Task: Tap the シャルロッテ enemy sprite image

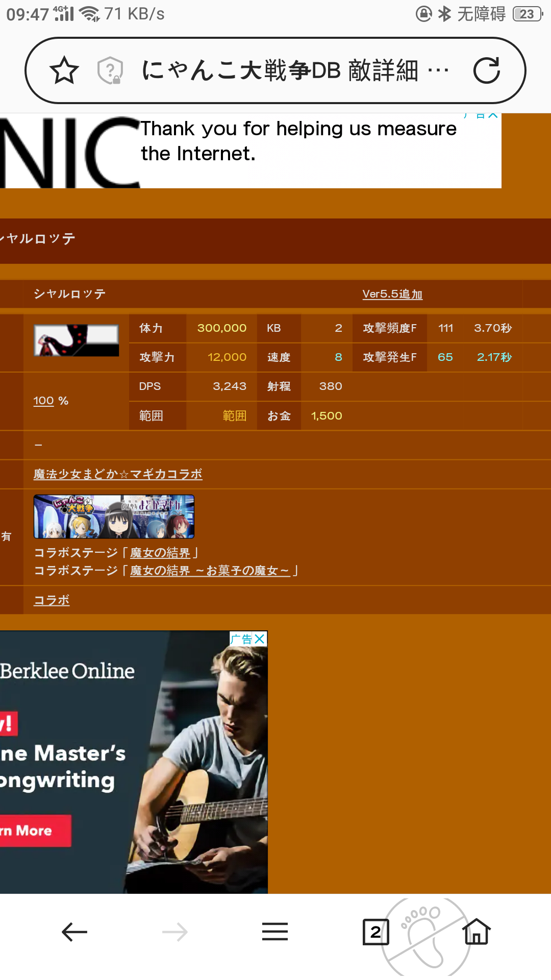Action: point(77,340)
